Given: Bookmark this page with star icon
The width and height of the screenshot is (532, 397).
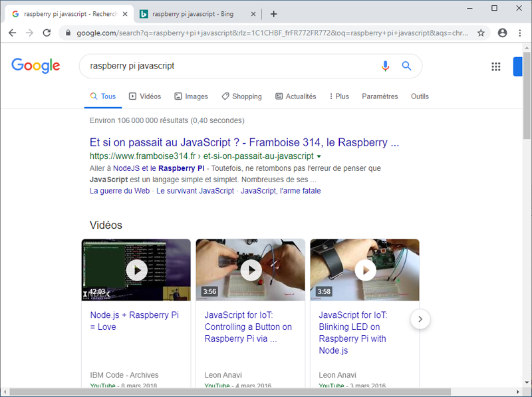Looking at the screenshot, I should (481, 33).
